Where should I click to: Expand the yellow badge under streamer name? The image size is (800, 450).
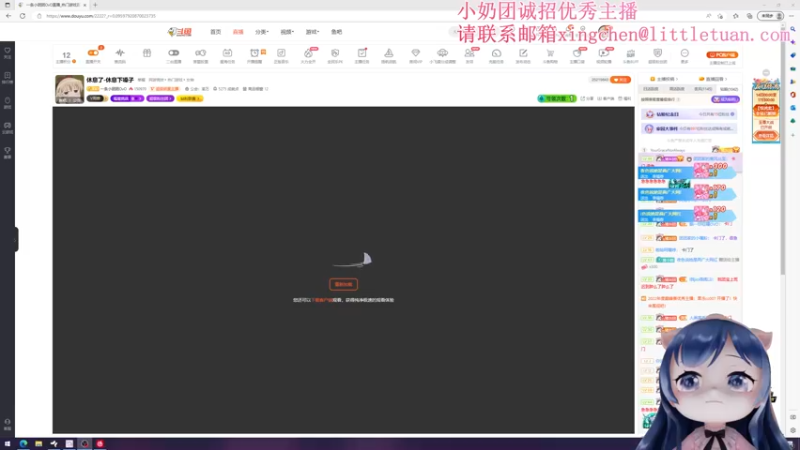(x=190, y=98)
